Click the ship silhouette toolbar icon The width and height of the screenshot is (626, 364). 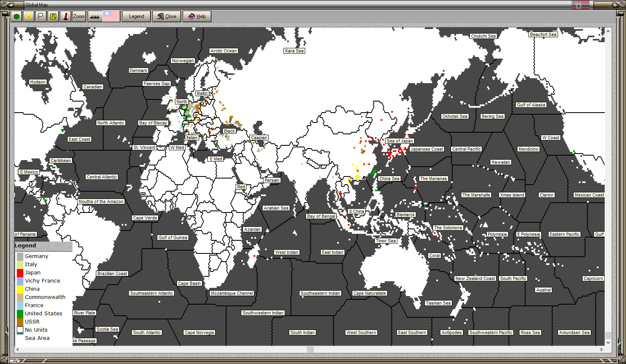pyautogui.click(x=95, y=16)
